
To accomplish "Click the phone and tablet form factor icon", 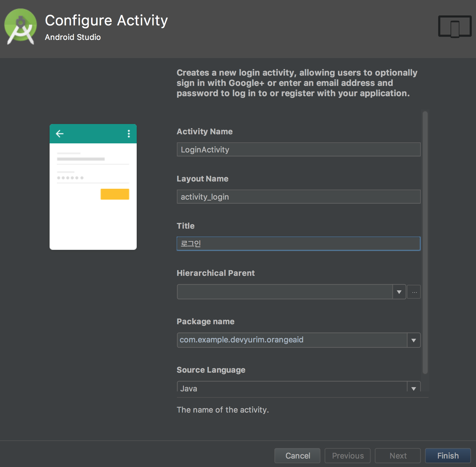I will coord(455,27).
